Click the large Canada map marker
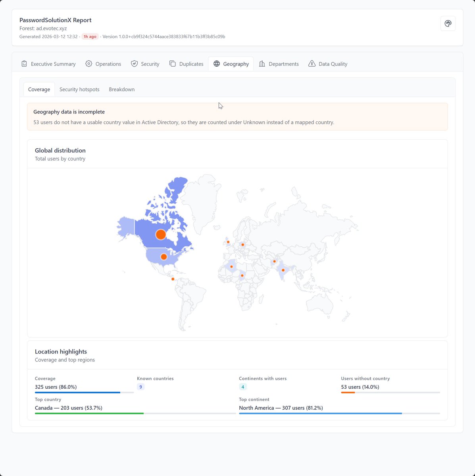This screenshot has width=475, height=476. coord(161,234)
